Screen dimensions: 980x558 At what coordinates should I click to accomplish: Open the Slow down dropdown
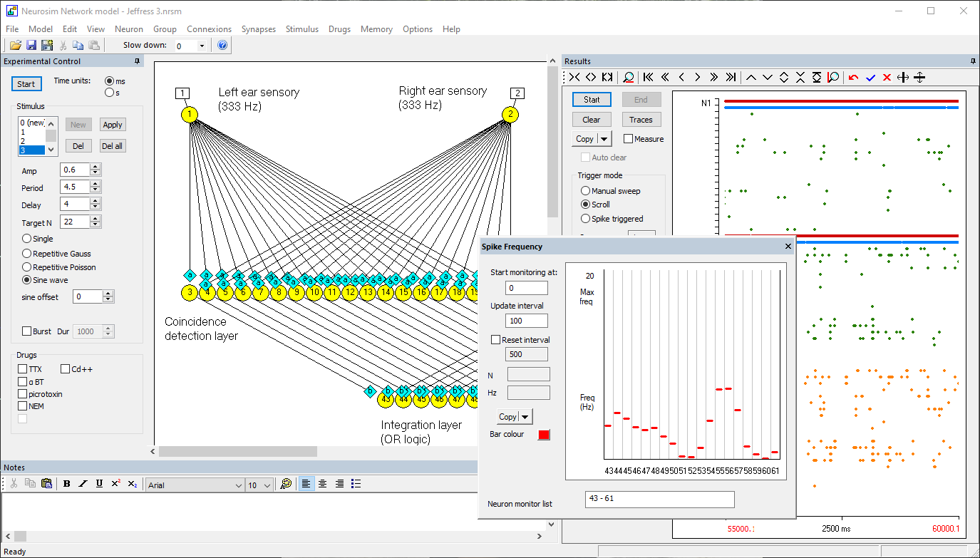pyautogui.click(x=202, y=46)
